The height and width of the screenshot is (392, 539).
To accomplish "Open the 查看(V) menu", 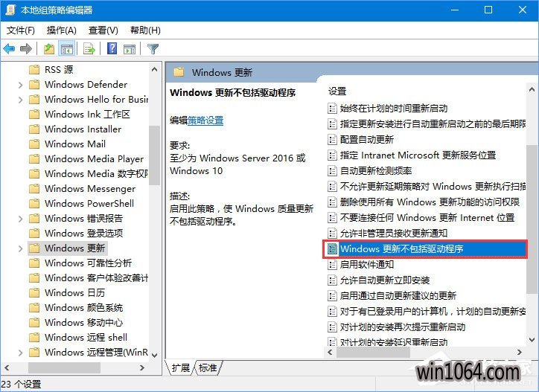I will tap(103, 30).
